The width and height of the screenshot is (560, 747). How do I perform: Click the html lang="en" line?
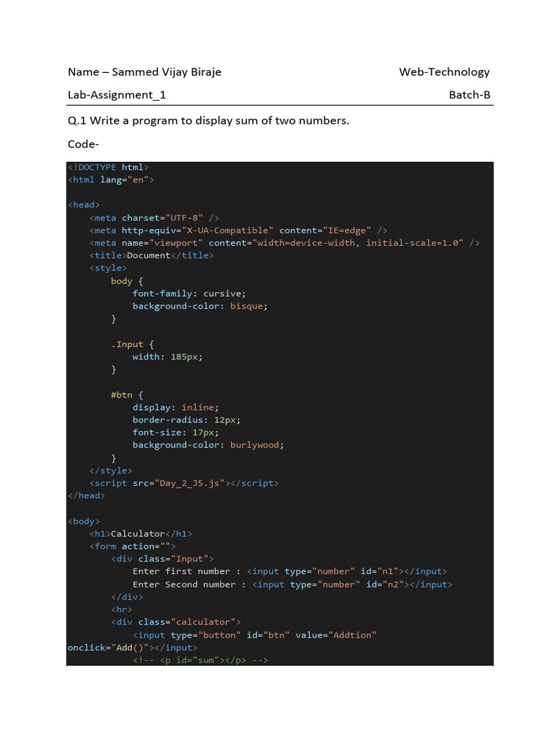[111, 179]
